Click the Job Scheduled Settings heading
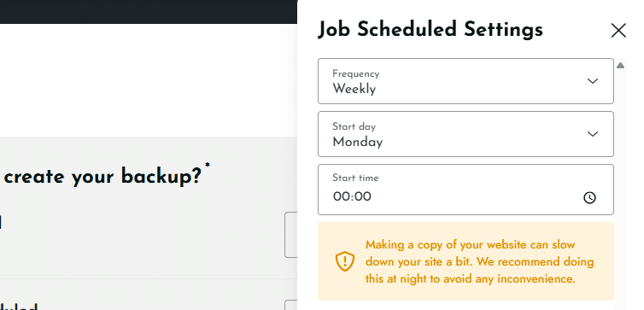 tap(430, 30)
